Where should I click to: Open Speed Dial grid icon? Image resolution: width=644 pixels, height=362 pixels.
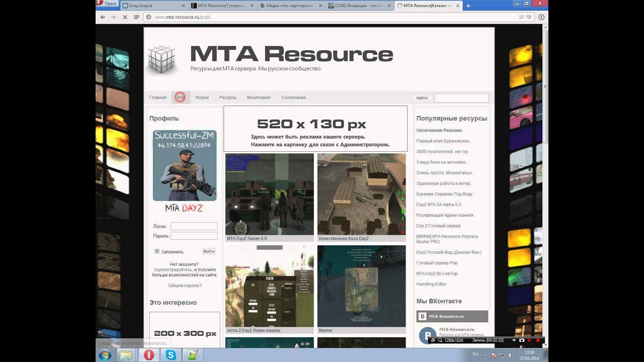(136, 17)
